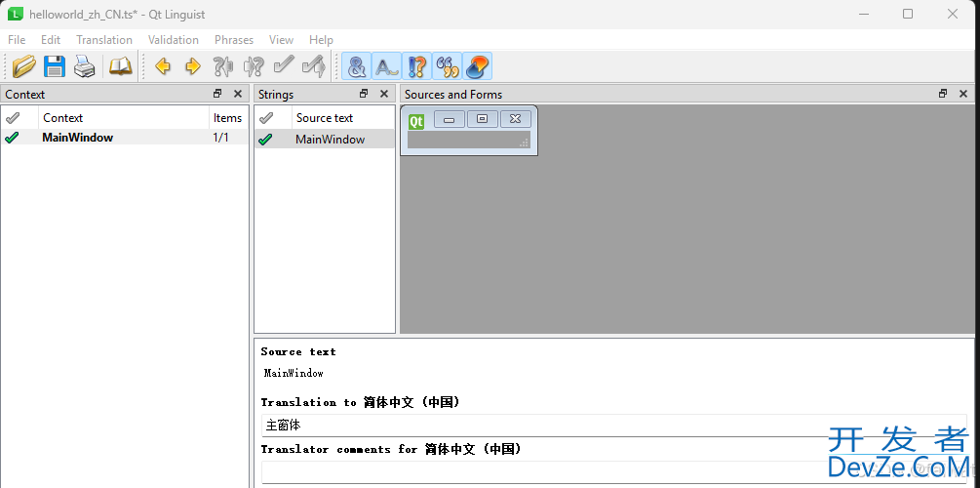This screenshot has width=980, height=488.
Task: Mark item as done with checkmark icon
Action: (x=283, y=65)
